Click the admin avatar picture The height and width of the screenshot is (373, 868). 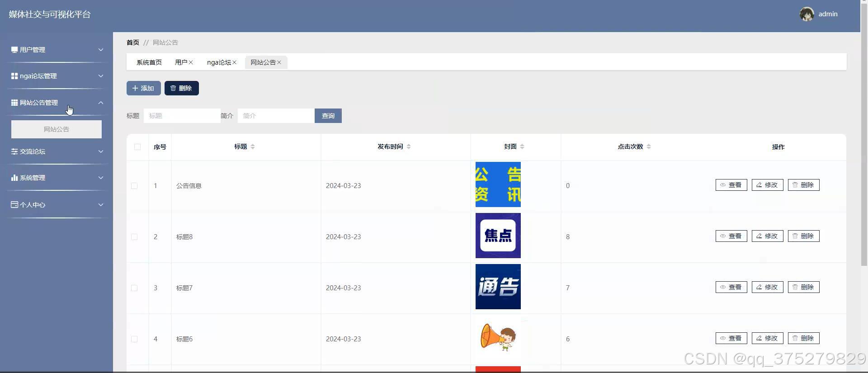[807, 14]
